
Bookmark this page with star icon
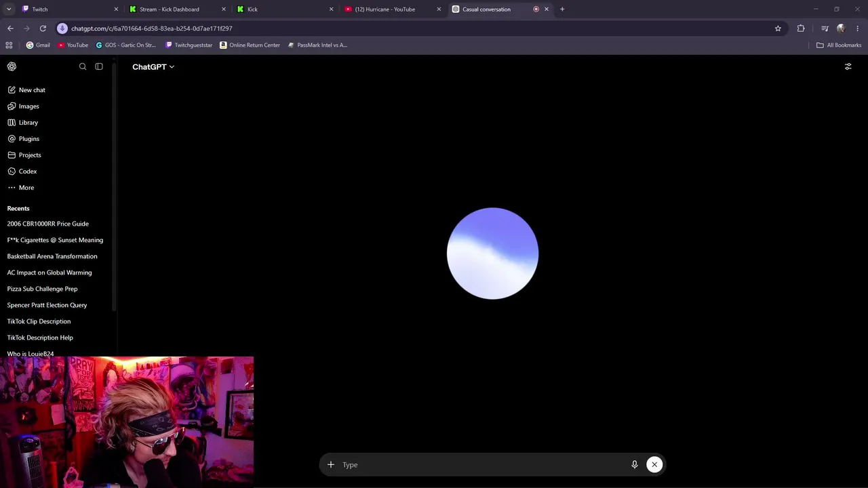click(x=778, y=28)
